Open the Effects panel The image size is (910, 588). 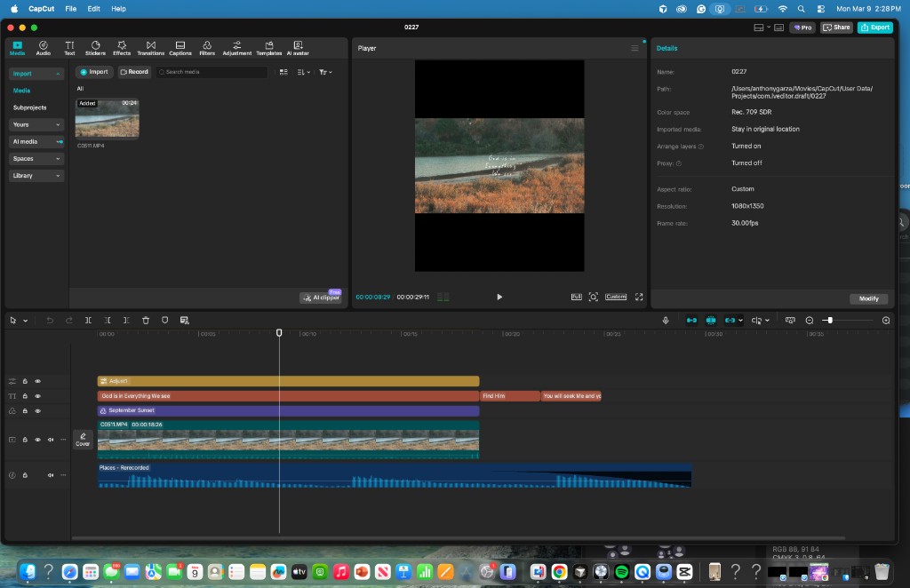122,48
